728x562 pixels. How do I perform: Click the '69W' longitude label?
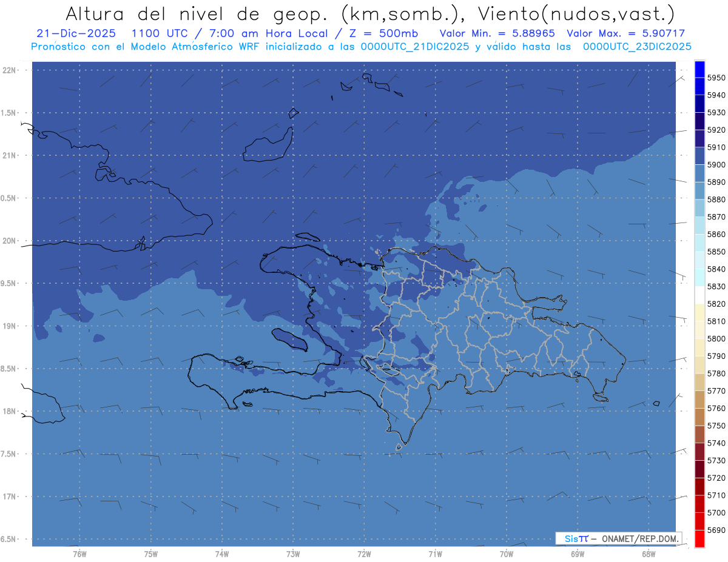click(x=577, y=554)
